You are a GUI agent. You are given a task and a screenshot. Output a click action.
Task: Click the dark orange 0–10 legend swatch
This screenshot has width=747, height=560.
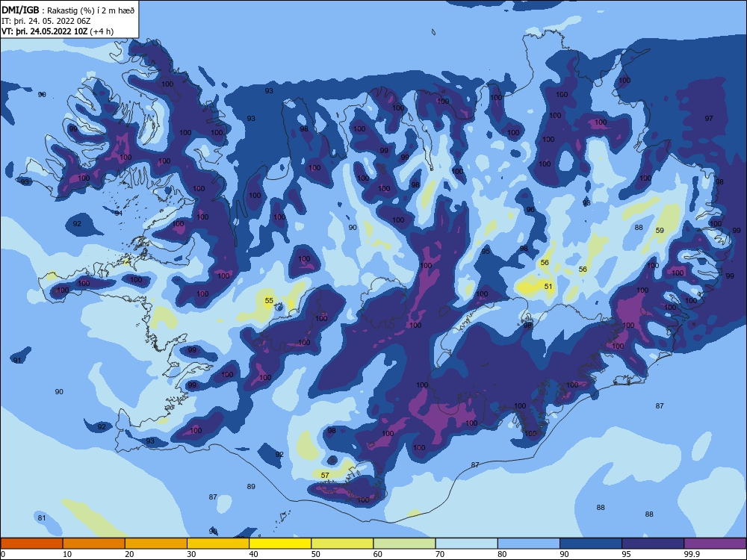click(x=31, y=544)
